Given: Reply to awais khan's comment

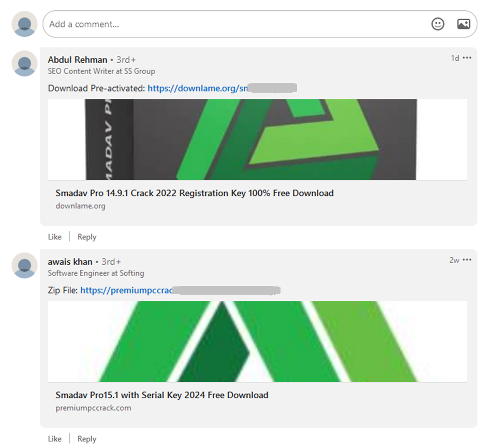Looking at the screenshot, I should [87, 439].
